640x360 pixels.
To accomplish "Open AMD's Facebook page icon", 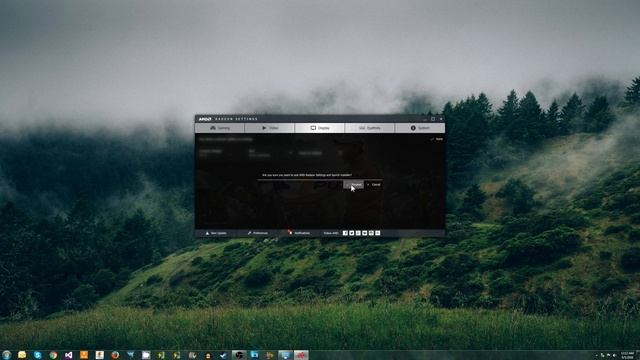I will coord(345,233).
